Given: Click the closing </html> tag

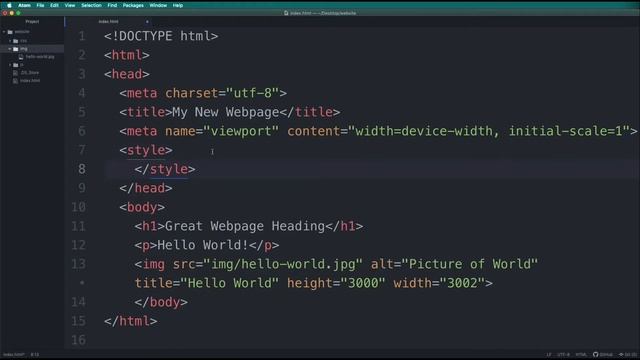Looking at the screenshot, I should pyautogui.click(x=131, y=321).
